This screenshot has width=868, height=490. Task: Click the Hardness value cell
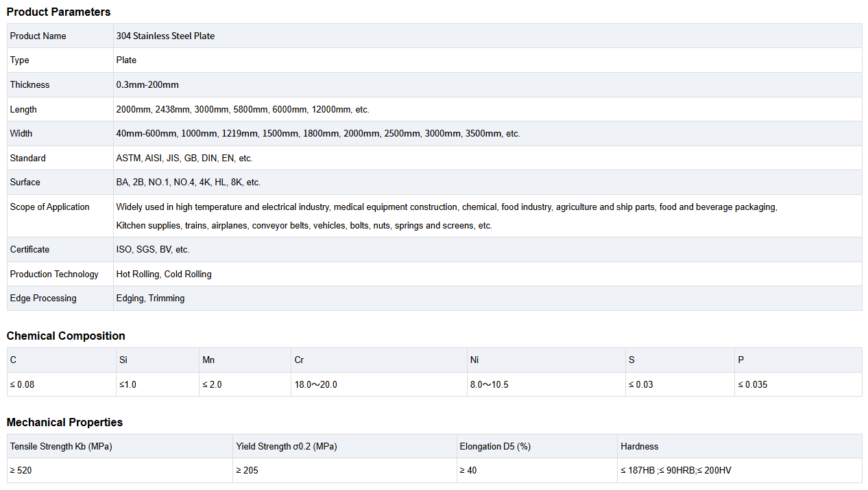(676, 470)
